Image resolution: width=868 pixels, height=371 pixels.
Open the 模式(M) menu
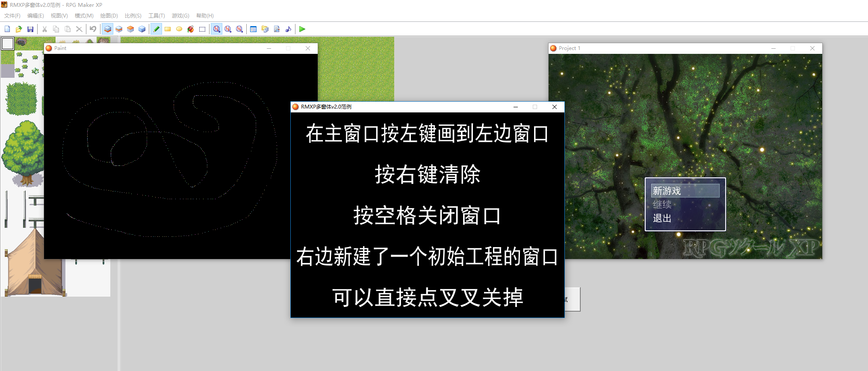coord(84,16)
